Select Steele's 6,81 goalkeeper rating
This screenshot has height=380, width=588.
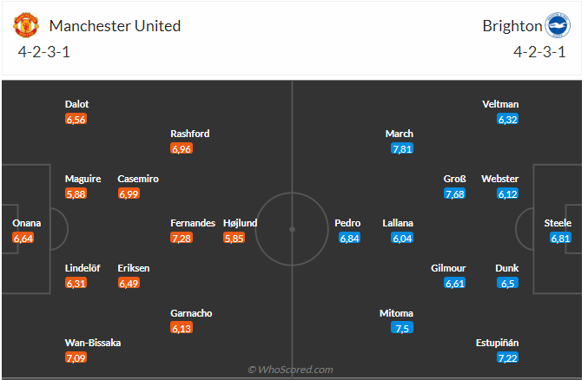click(x=560, y=238)
